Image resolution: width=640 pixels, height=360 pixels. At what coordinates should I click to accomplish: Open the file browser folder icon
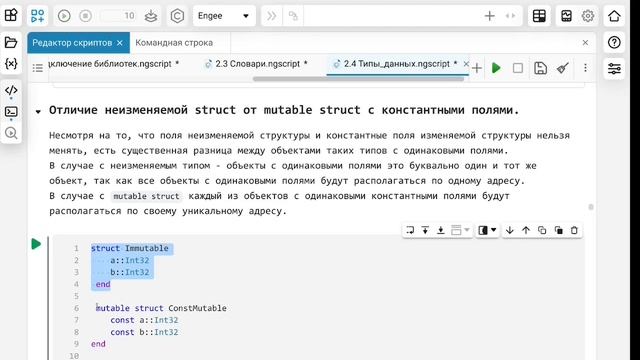[x=11, y=42]
